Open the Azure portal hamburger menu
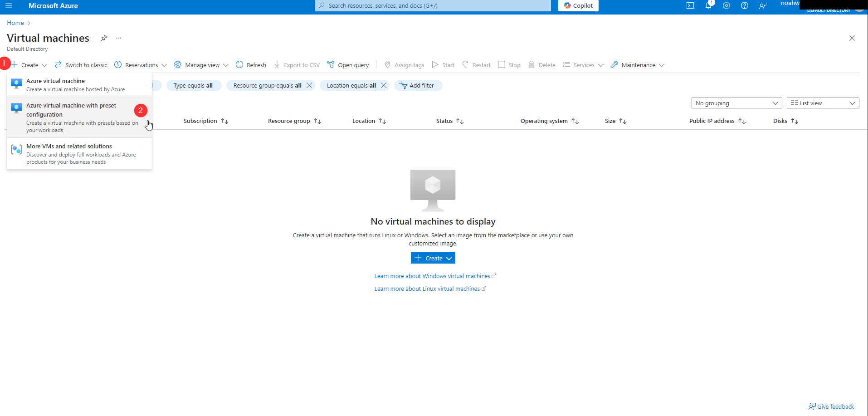Image resolution: width=868 pixels, height=416 pixels. [9, 5]
